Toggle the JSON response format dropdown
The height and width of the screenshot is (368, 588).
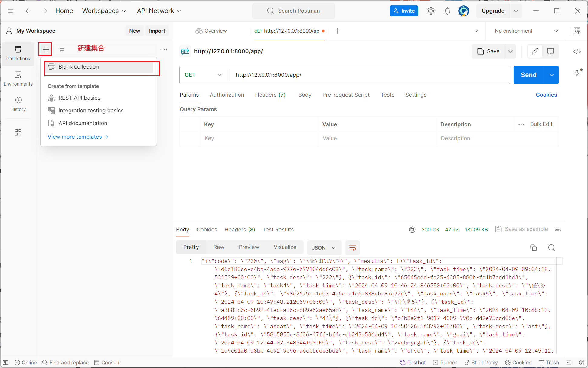(x=324, y=247)
